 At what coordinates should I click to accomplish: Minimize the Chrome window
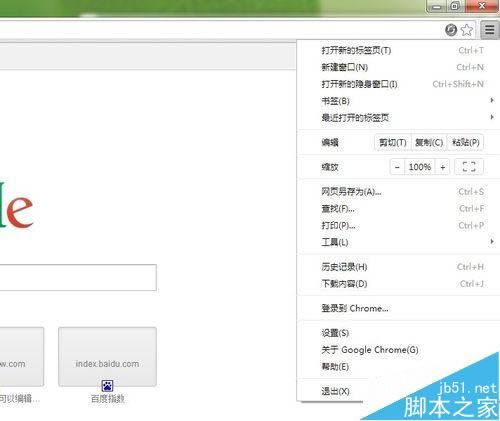[x=437, y=6]
